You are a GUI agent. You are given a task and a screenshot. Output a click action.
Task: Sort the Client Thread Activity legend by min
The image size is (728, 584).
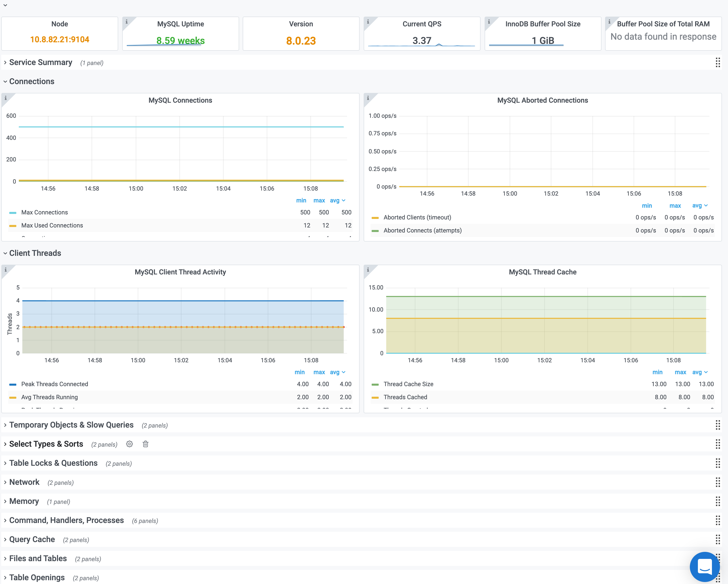[x=300, y=372]
